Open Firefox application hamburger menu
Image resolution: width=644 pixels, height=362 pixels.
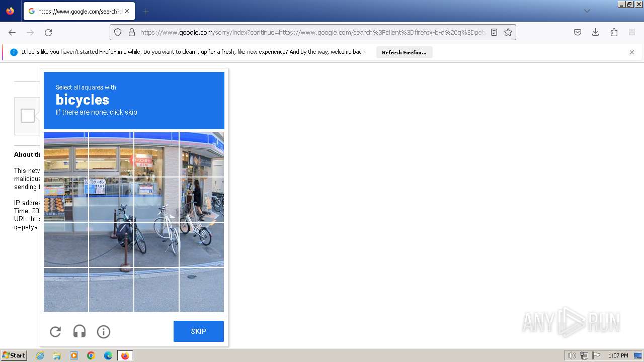[632, 32]
